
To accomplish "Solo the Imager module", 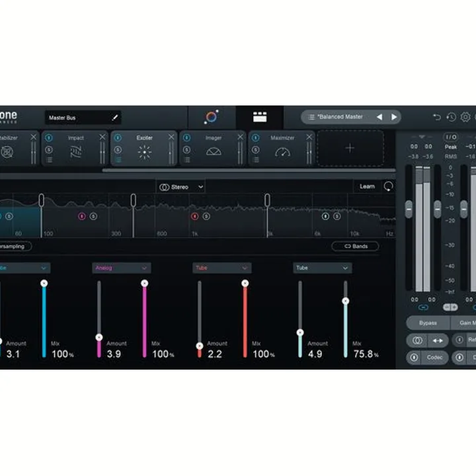I will (x=186, y=149).
